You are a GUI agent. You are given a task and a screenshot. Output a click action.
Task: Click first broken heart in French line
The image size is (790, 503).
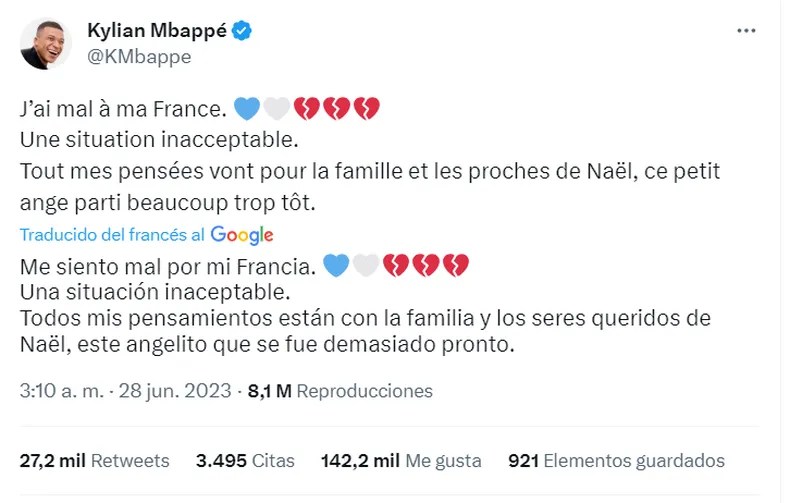click(305, 106)
